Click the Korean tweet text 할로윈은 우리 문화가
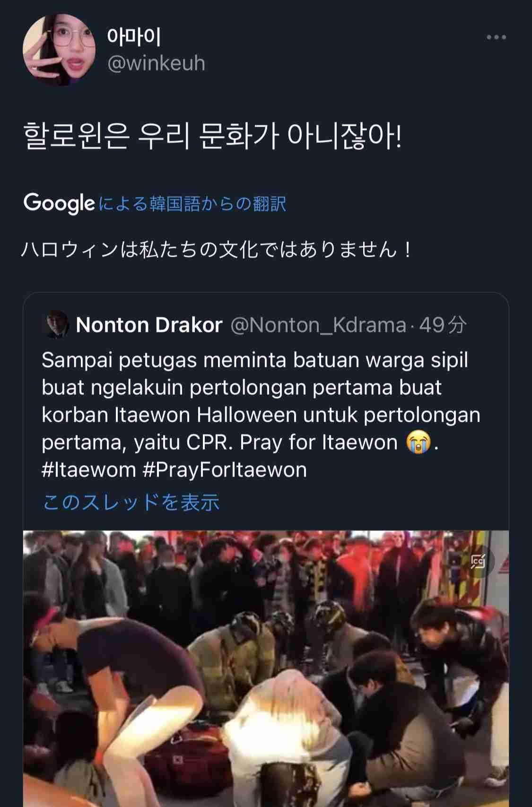 click(151, 137)
